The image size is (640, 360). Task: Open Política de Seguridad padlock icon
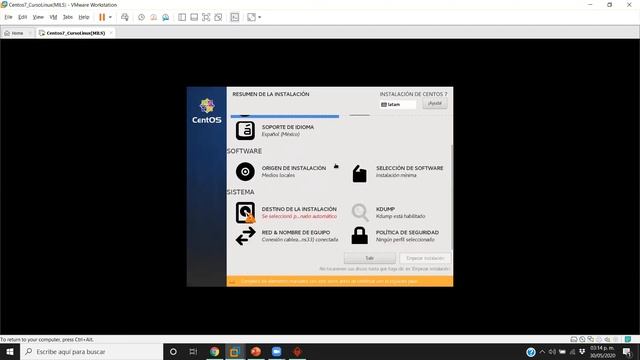click(x=360, y=236)
